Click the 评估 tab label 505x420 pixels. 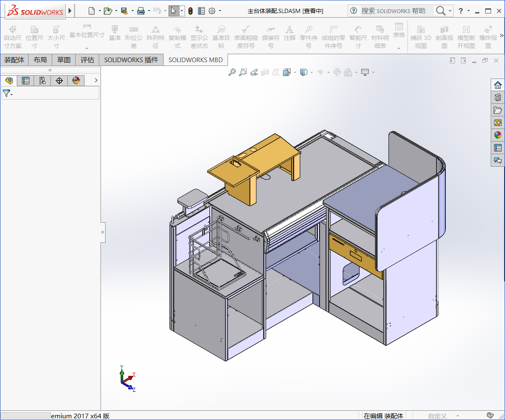point(87,60)
